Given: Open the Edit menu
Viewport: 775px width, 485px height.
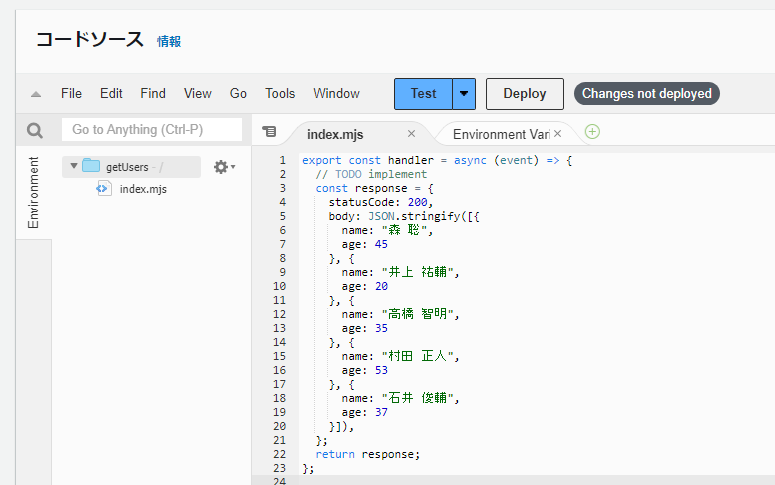Looking at the screenshot, I should [x=111, y=93].
